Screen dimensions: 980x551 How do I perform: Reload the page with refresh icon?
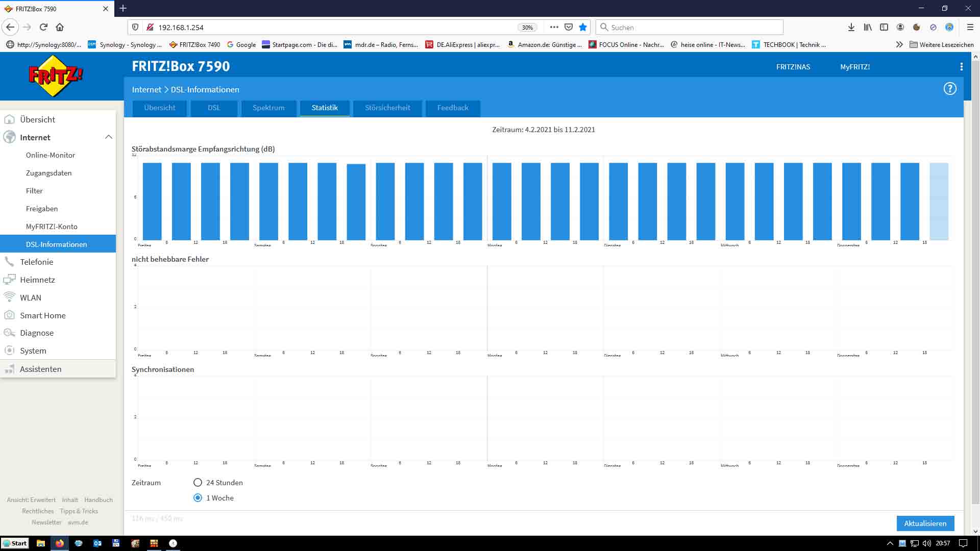[x=43, y=27]
